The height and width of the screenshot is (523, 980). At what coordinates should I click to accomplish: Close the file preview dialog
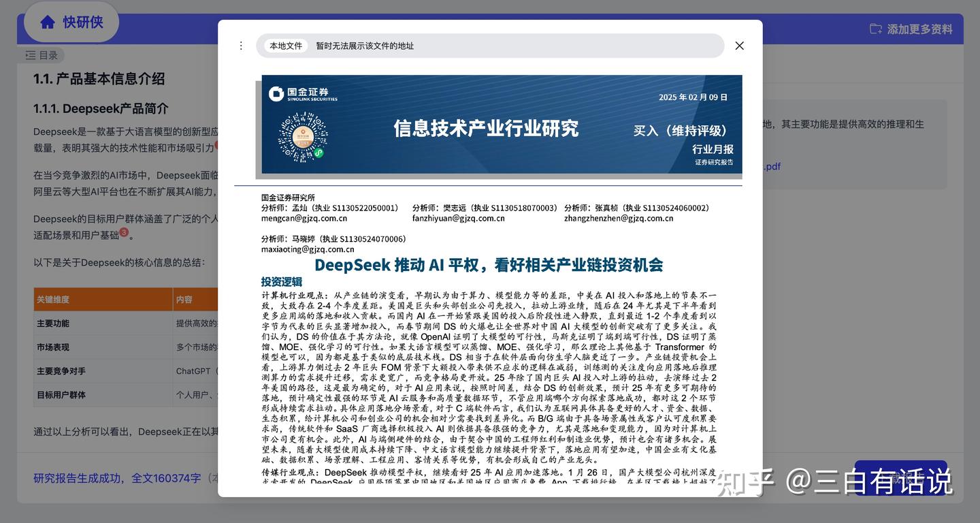[x=739, y=46]
